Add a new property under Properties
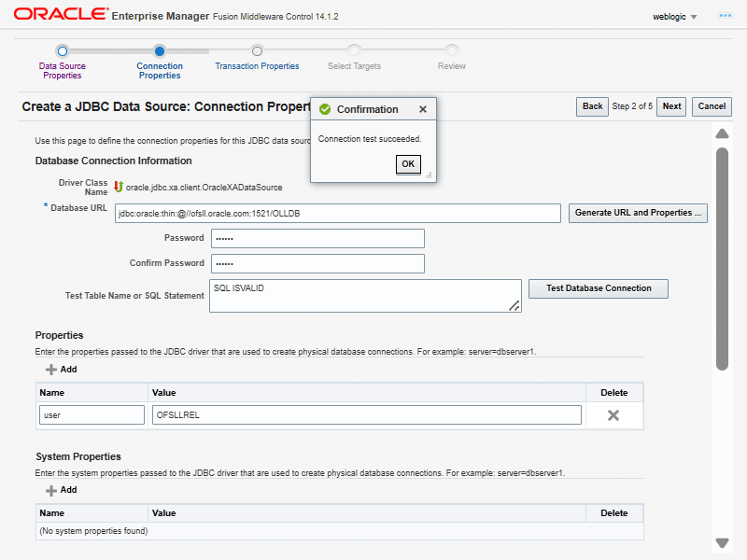747x560 pixels. 62,370
